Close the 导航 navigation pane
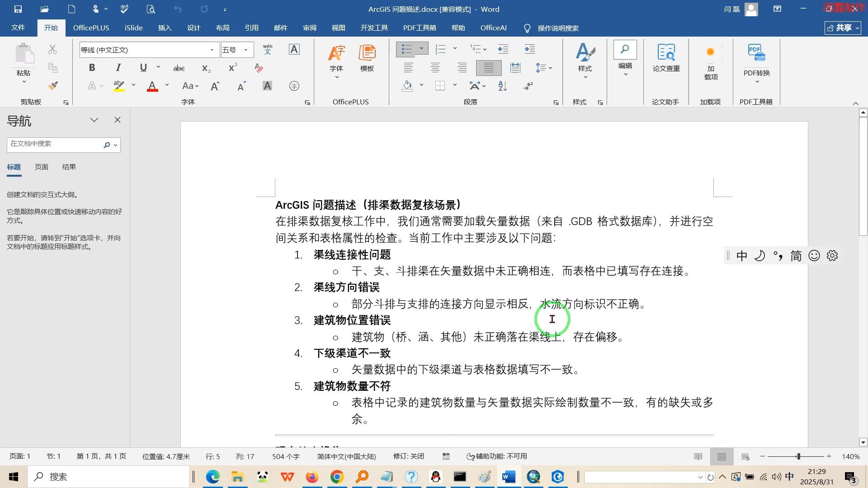This screenshot has height=488, width=868. (118, 120)
